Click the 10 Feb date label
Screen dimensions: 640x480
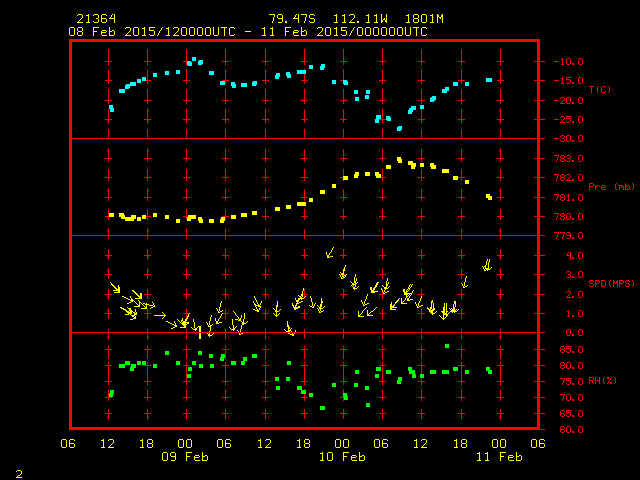[342, 457]
